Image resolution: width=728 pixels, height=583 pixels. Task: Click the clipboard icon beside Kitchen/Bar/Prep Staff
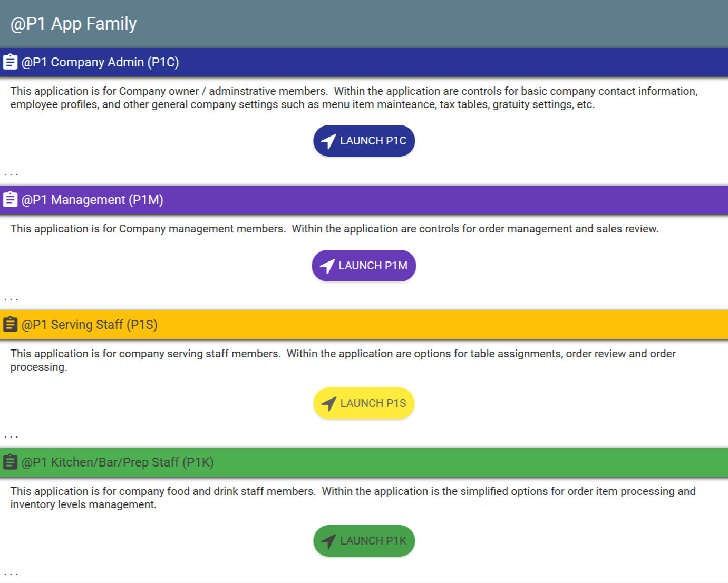(10, 462)
